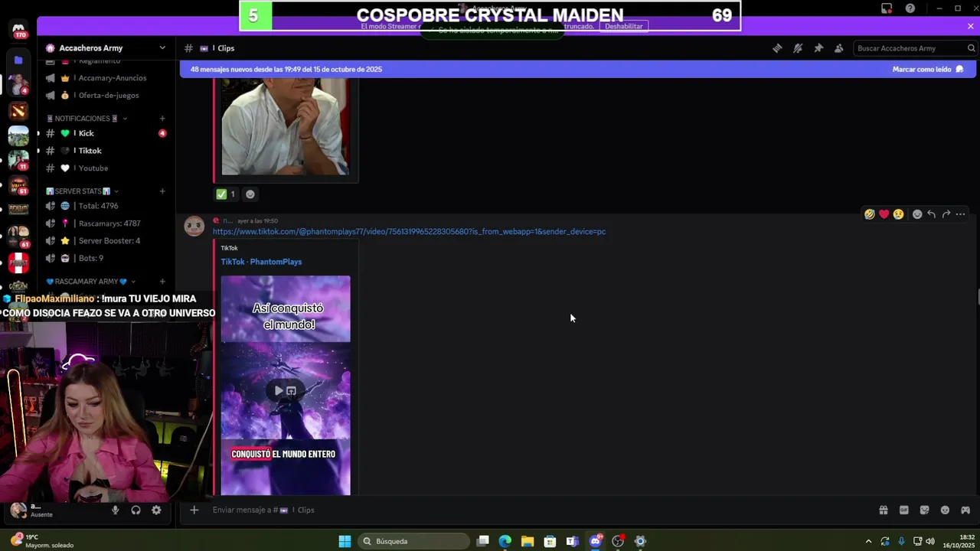Click Deshabilitar streamer mode button

coord(623,26)
